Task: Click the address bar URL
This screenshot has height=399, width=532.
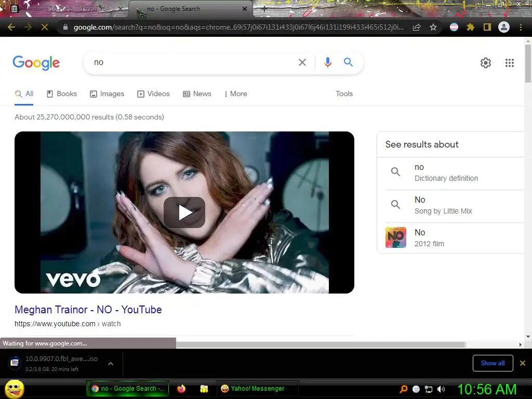Action: coord(238,27)
